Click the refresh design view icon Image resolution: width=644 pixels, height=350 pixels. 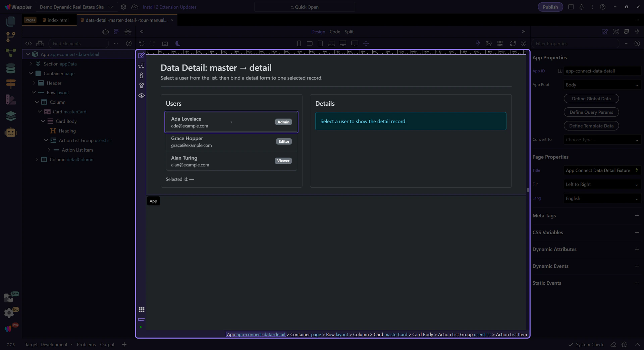[x=513, y=44]
